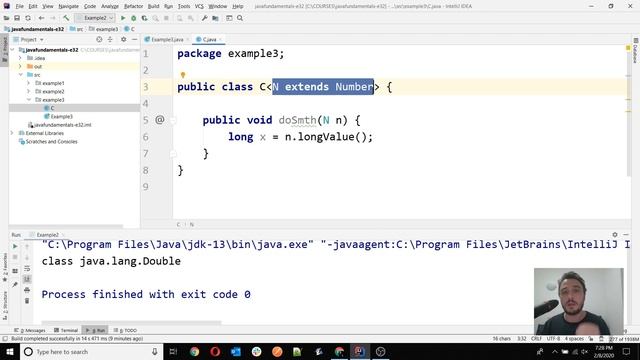This screenshot has width=640, height=360.
Task: Click the Run console horizontal scrollbar
Action: (x=131, y=322)
